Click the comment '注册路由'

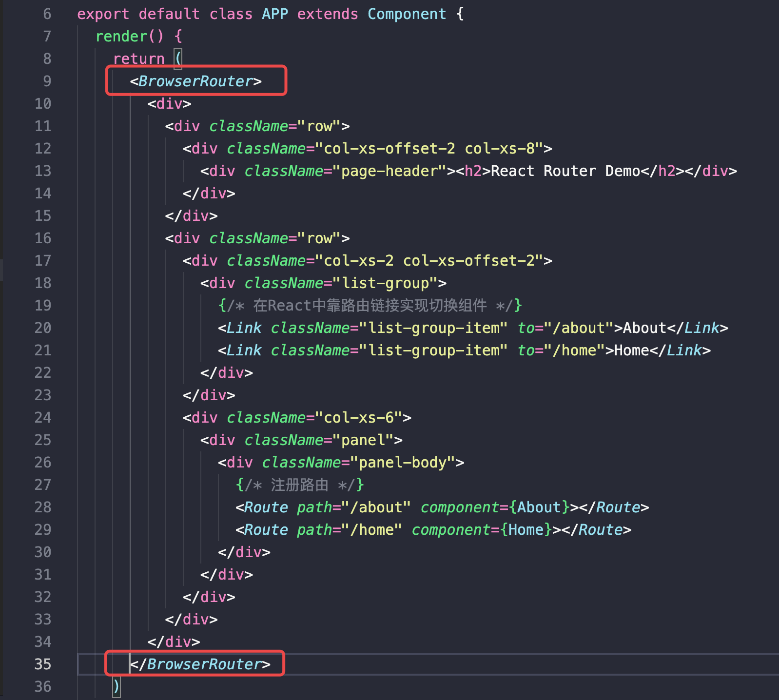tap(300, 485)
